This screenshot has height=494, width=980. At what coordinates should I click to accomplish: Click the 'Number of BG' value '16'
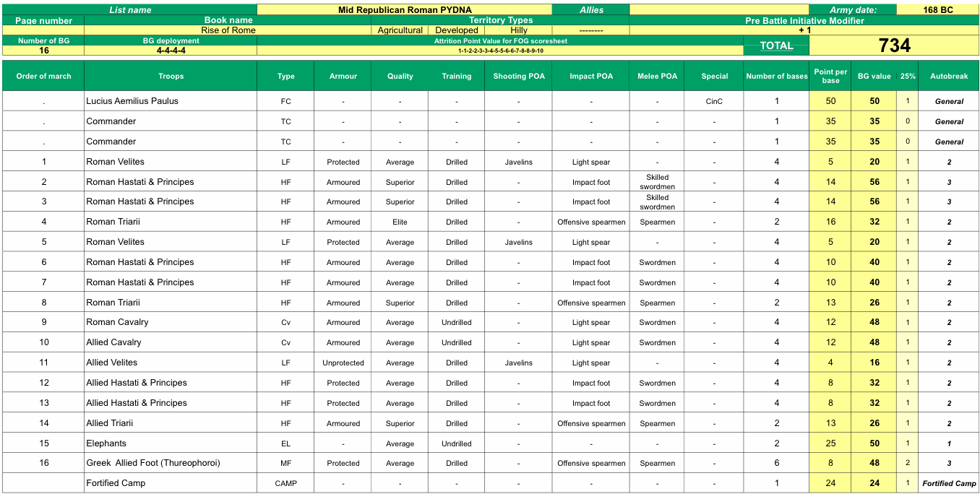43,51
